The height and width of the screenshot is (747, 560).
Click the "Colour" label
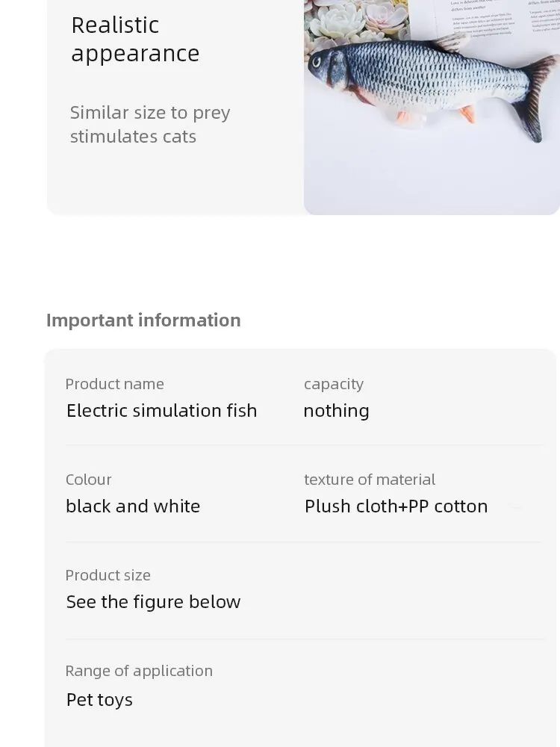click(x=88, y=480)
